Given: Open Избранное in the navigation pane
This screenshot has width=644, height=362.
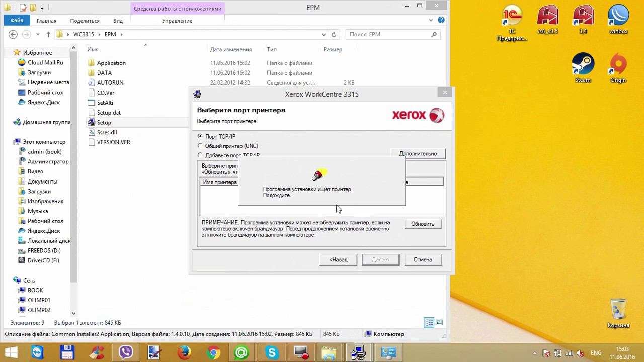Looking at the screenshot, I should coord(37,53).
